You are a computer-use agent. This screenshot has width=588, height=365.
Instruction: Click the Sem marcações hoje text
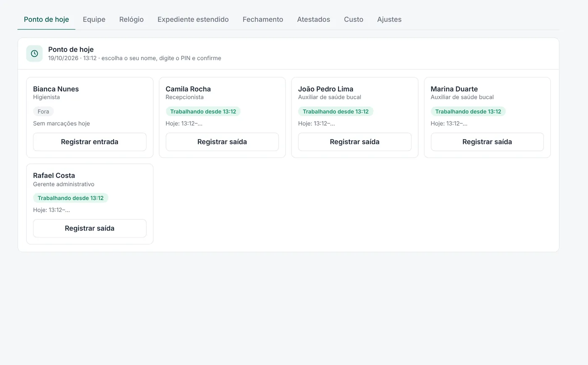(x=61, y=124)
